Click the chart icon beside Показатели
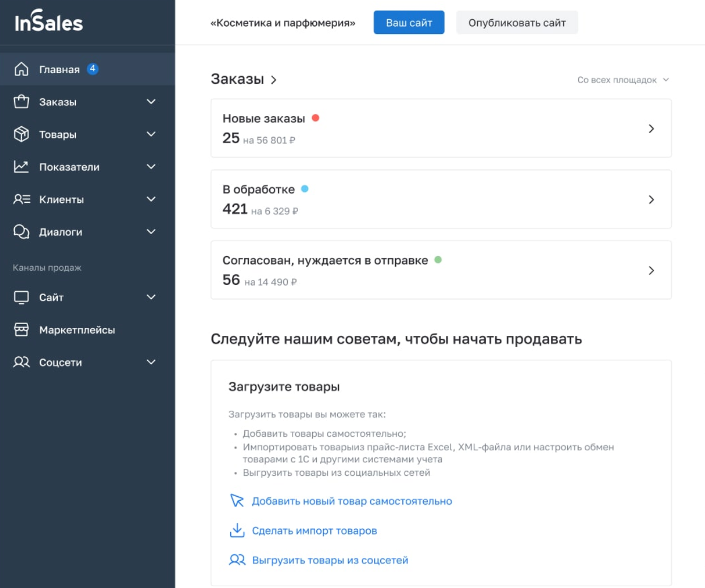This screenshot has width=705, height=588. point(22,167)
